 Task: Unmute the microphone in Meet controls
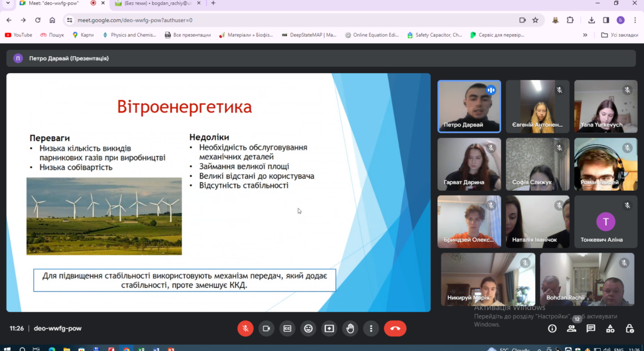click(245, 329)
